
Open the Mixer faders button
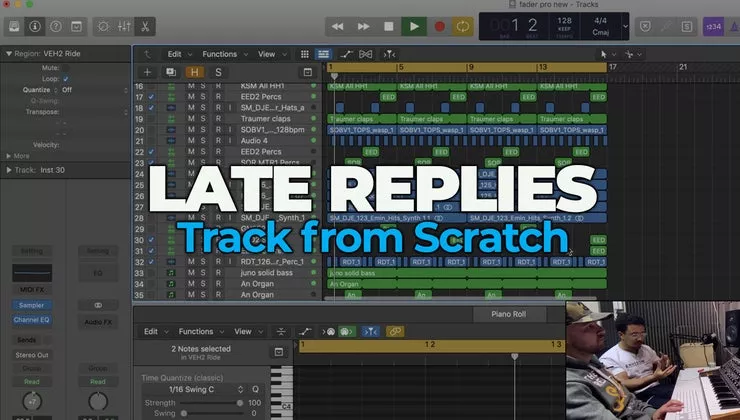124,26
